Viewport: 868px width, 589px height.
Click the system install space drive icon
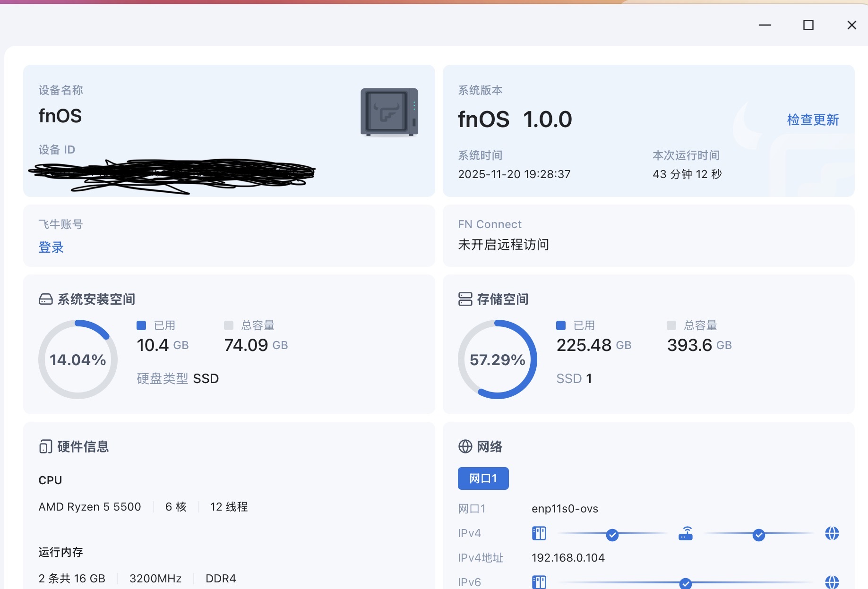(x=46, y=299)
